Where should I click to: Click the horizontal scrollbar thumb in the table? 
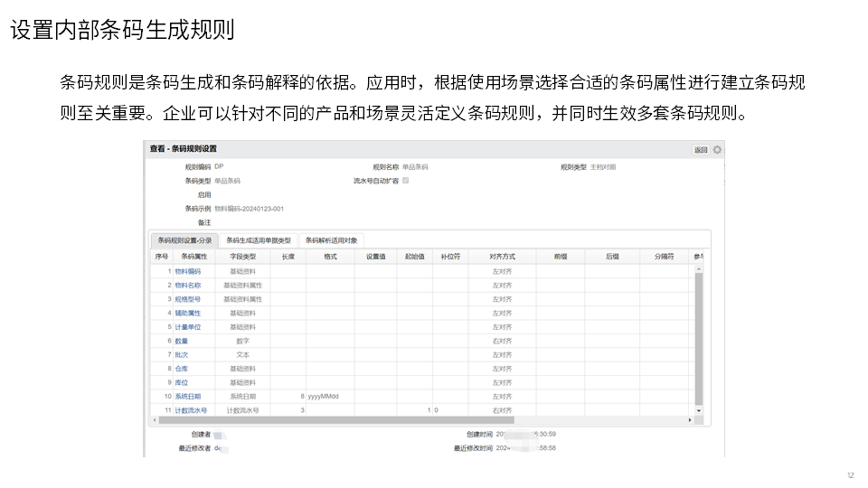[336, 420]
